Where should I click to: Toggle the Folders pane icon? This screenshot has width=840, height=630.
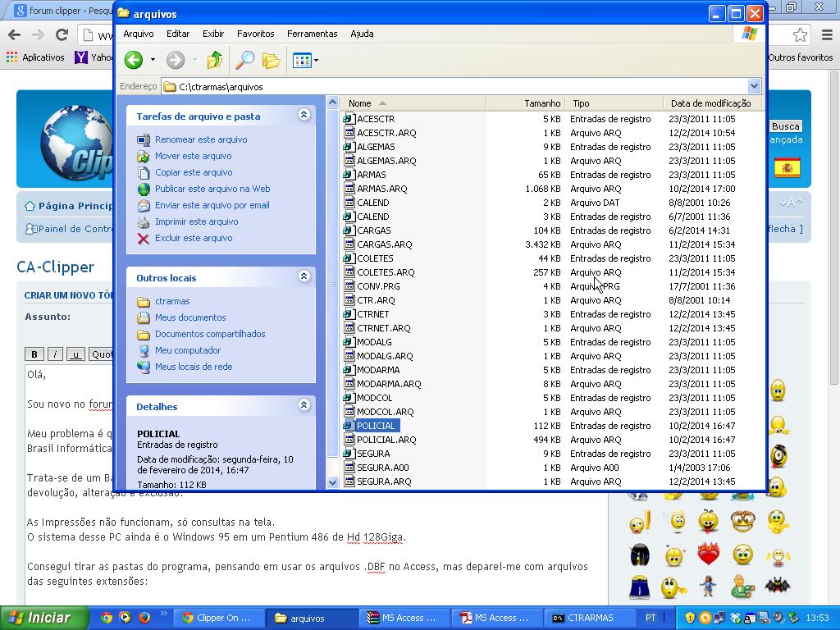pos(271,60)
